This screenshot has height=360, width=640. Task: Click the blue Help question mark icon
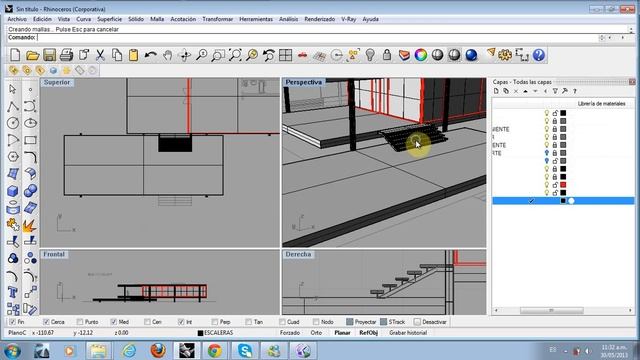[x=539, y=55]
